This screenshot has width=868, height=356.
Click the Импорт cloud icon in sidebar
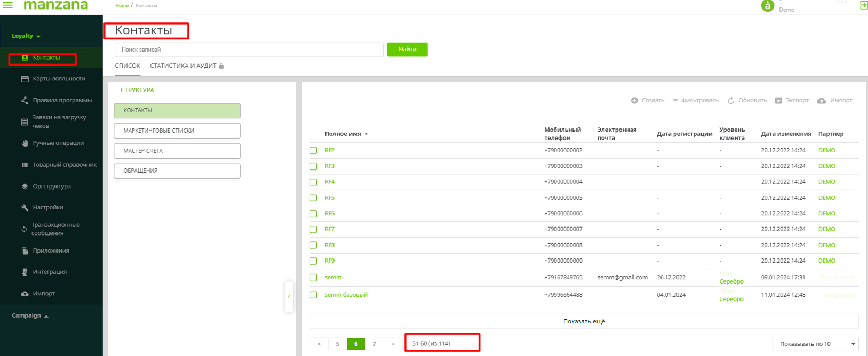[25, 294]
